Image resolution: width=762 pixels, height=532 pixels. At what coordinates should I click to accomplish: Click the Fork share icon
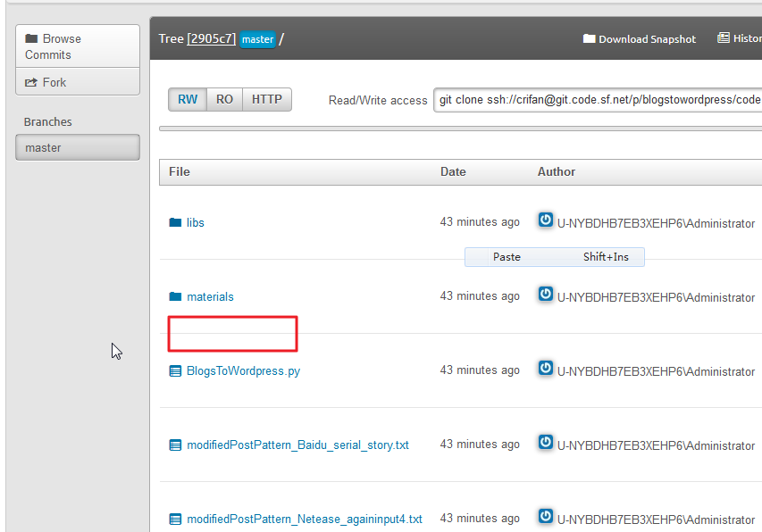tap(31, 82)
